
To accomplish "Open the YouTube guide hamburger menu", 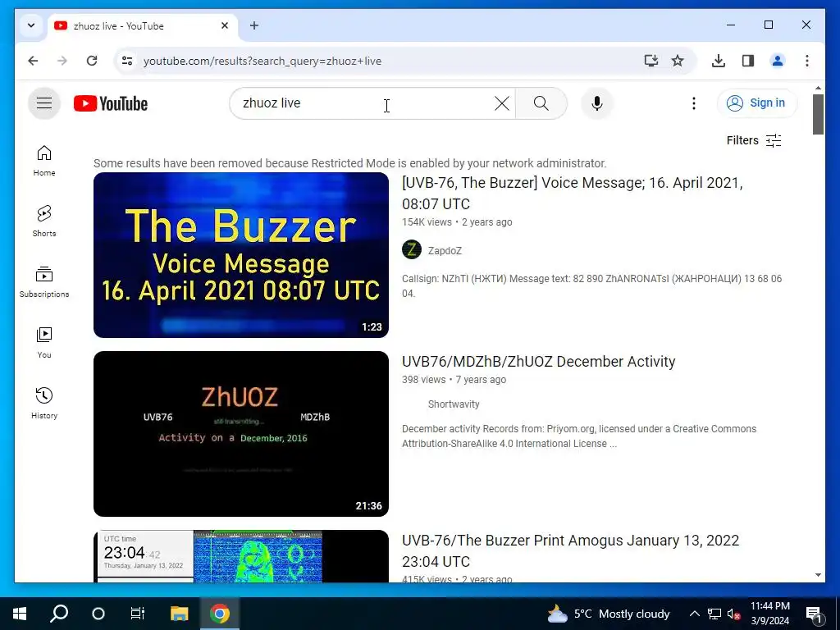I will click(44, 103).
